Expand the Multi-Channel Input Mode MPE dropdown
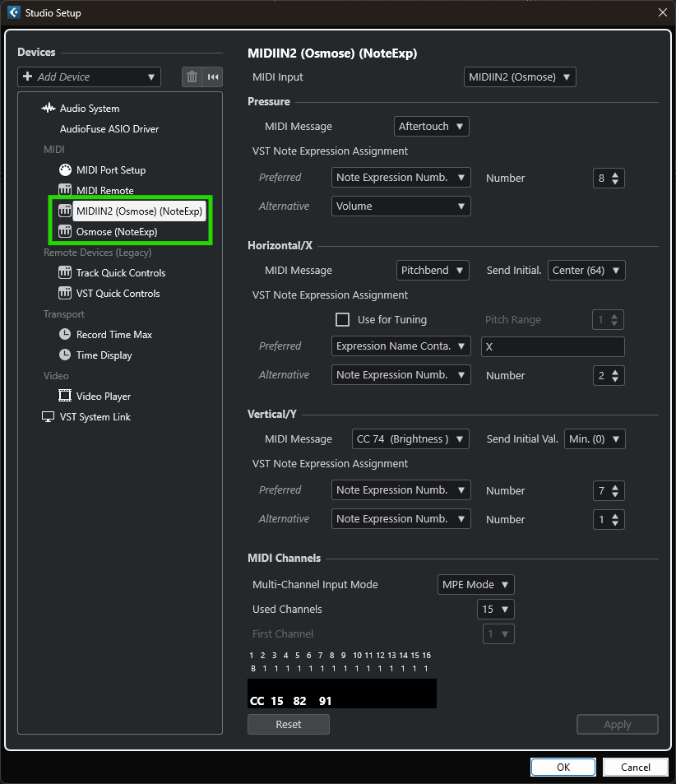 pyautogui.click(x=475, y=585)
